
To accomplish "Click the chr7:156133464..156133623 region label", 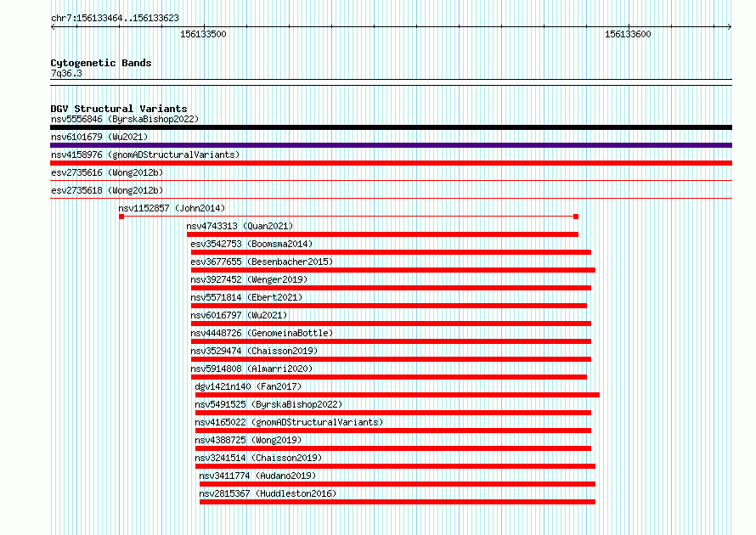I will point(115,18).
